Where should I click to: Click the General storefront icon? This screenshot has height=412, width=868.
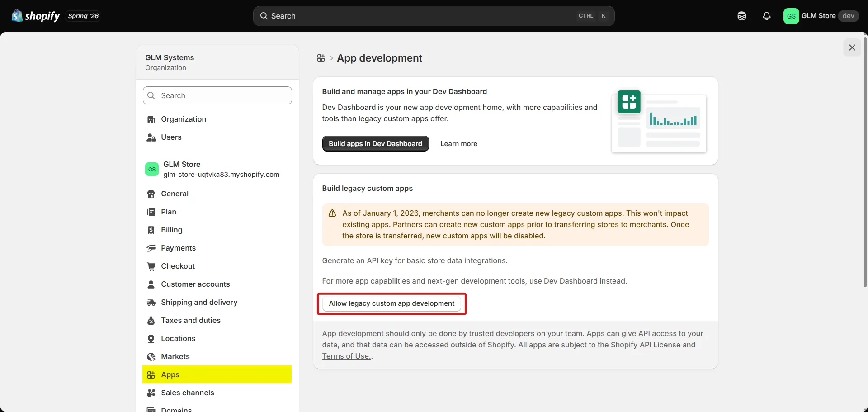point(151,194)
